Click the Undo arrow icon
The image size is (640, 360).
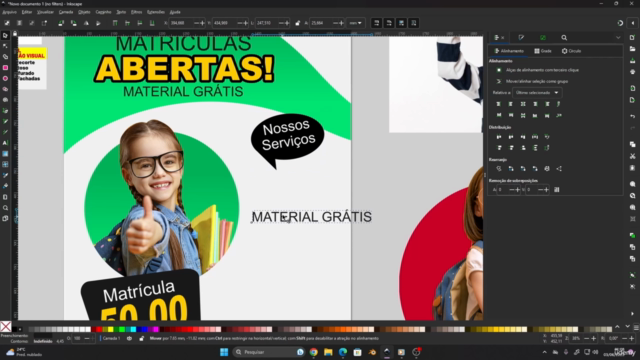click(632, 116)
